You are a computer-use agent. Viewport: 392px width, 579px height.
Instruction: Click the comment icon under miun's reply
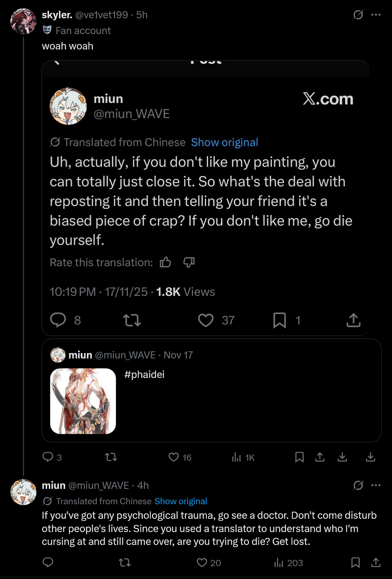(x=48, y=562)
